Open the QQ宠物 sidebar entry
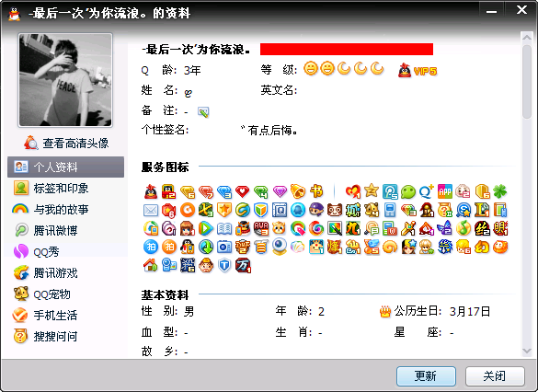Image resolution: width=538 pixels, height=392 pixels. pos(65,294)
